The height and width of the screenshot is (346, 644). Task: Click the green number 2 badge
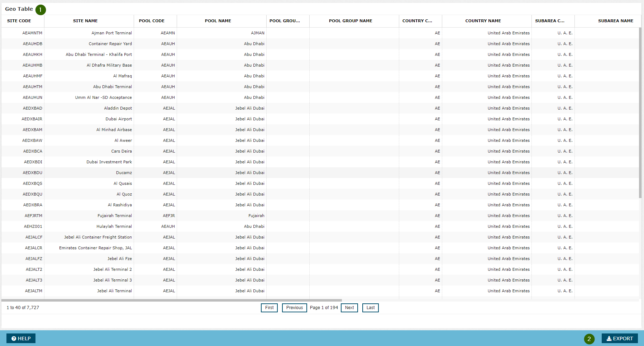click(589, 339)
